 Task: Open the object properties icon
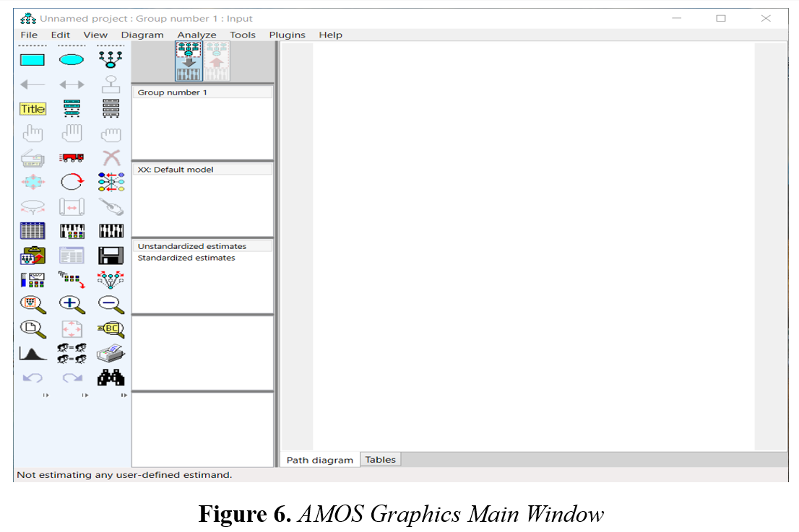[32, 280]
